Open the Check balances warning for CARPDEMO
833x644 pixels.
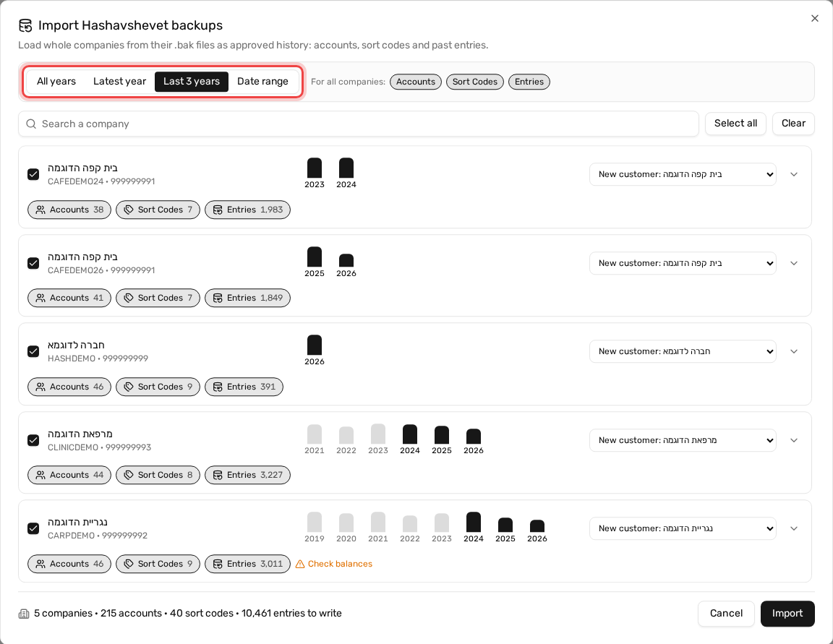pos(334,564)
